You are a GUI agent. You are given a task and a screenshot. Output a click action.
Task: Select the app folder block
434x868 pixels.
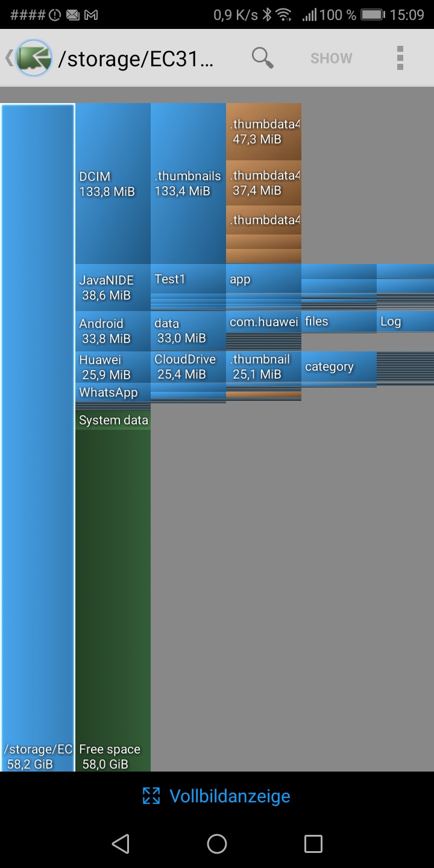coord(263,279)
